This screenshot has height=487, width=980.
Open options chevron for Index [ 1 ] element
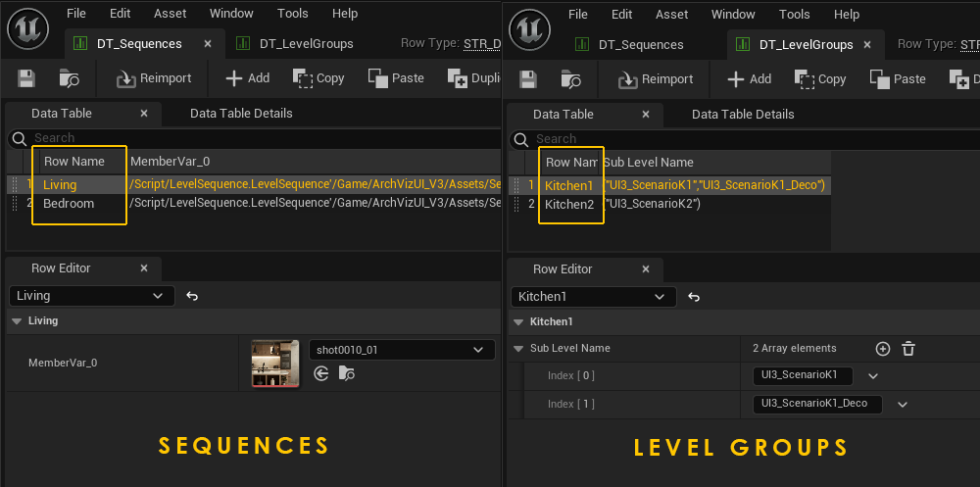point(903,404)
